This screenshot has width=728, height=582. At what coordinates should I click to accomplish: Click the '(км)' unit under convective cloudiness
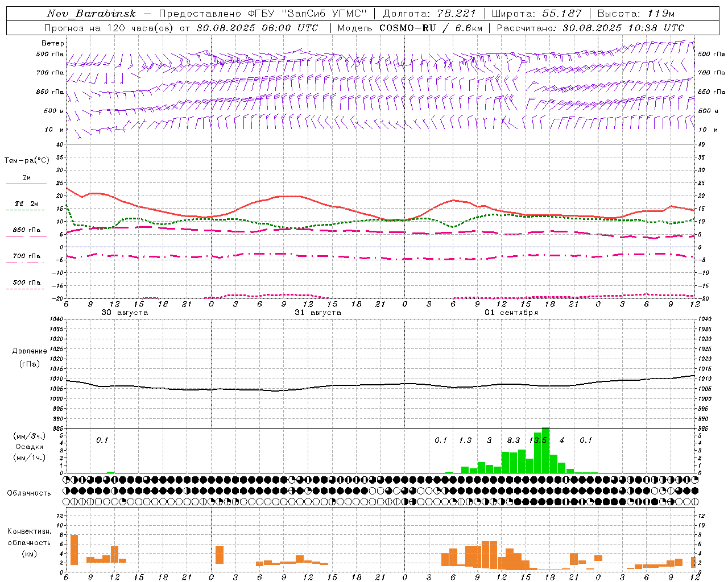tap(29, 554)
